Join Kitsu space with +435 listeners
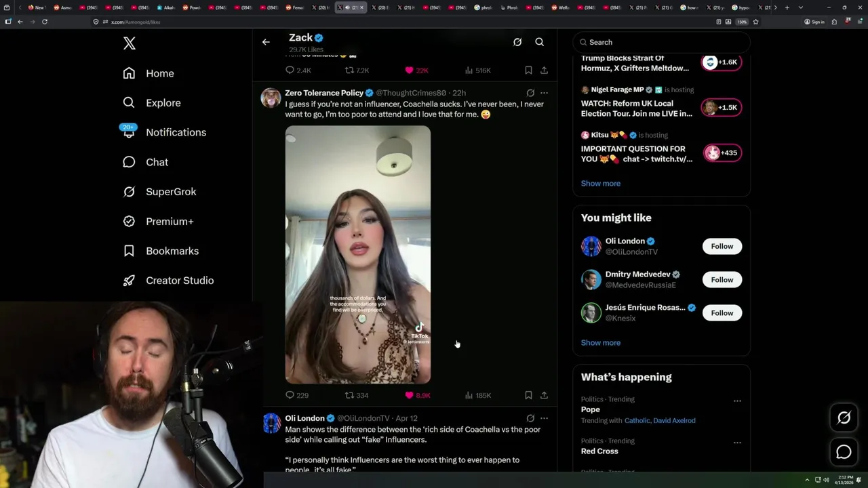Screen dimensions: 868x488 tap(721, 153)
